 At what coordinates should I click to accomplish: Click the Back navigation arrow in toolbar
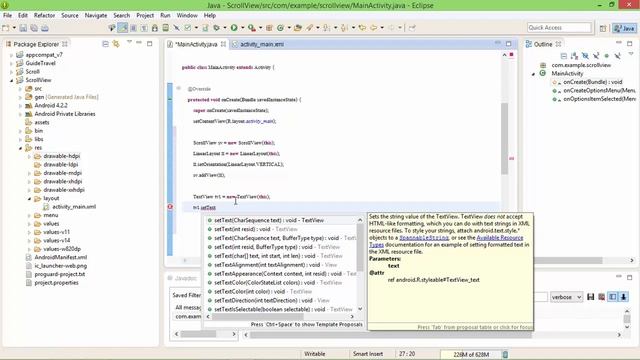[373, 28]
